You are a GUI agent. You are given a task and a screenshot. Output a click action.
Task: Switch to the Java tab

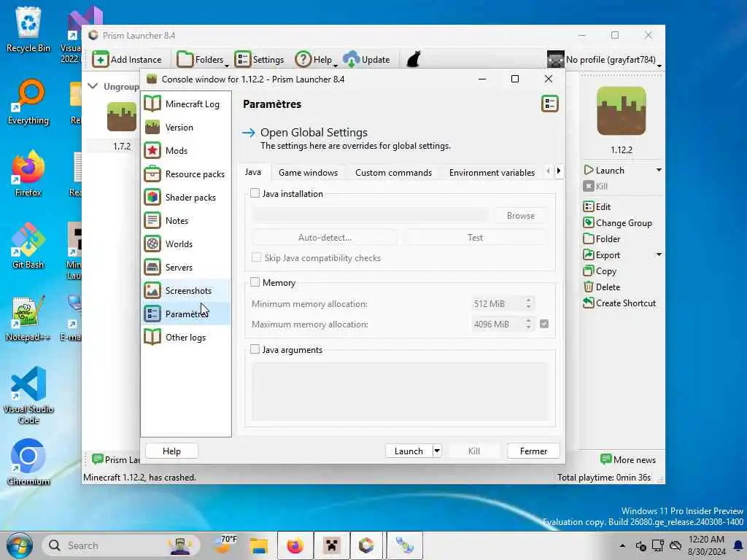point(253,172)
